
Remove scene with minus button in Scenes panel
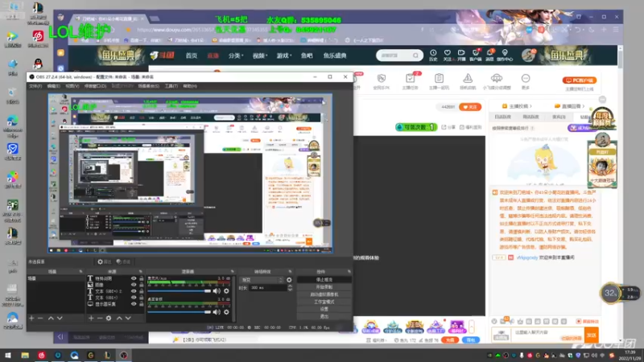(40, 318)
